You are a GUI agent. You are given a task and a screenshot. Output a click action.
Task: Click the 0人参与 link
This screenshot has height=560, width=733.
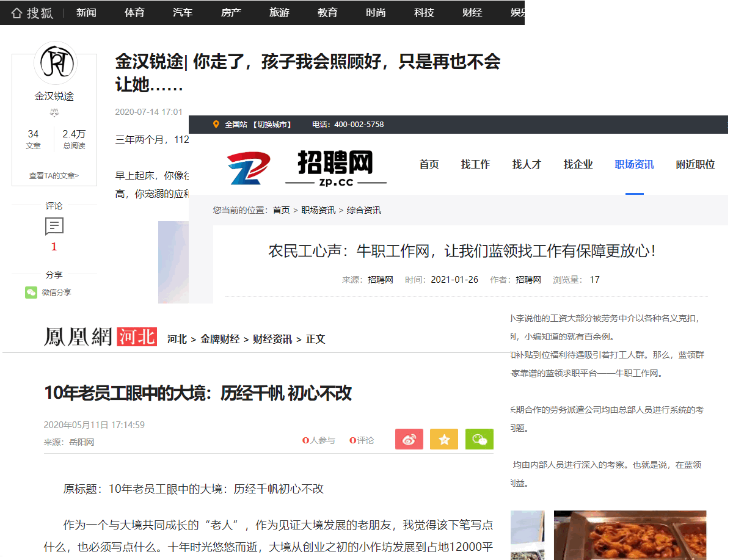(x=319, y=440)
